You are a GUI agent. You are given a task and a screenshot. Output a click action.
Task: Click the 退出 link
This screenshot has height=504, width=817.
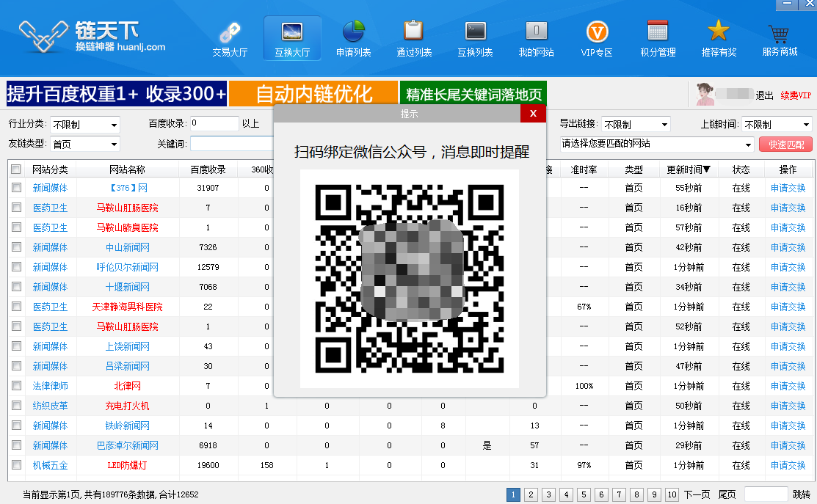point(764,95)
